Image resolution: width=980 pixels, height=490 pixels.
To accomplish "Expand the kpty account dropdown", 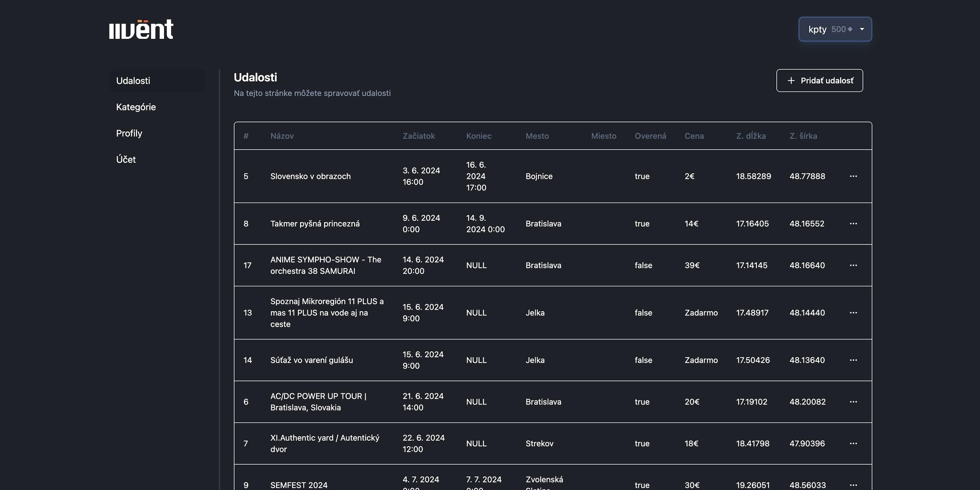I will pos(835,29).
